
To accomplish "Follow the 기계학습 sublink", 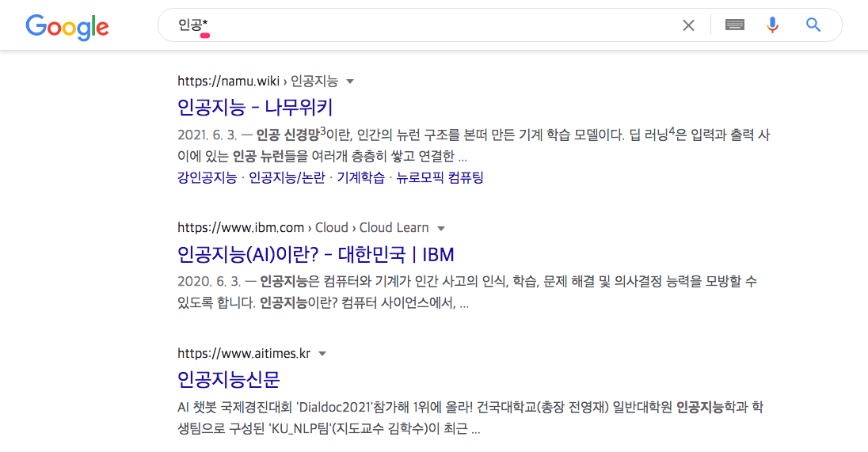I will click(361, 177).
